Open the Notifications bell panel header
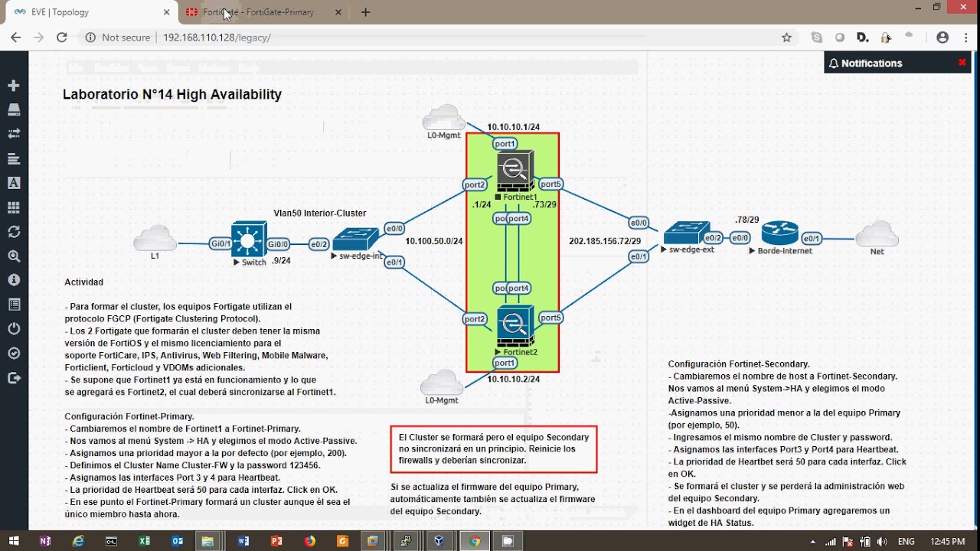 865,64
